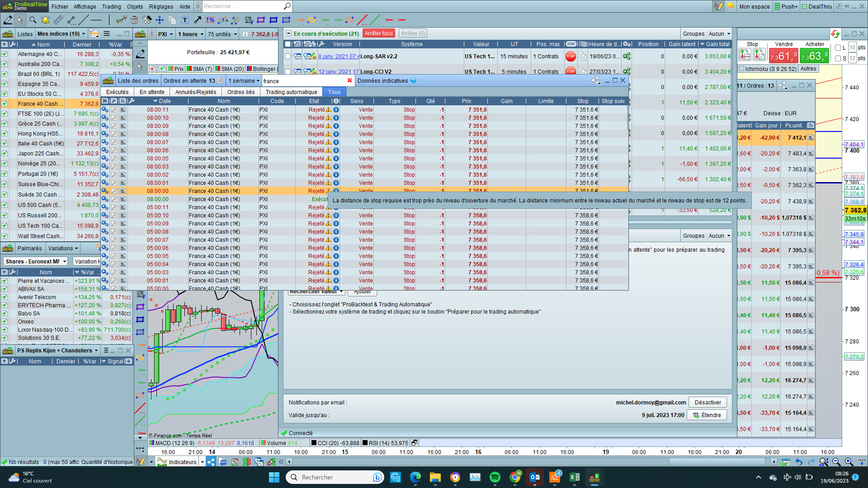
Task: Open the 1 semaine period dropdown
Action: 244,81
